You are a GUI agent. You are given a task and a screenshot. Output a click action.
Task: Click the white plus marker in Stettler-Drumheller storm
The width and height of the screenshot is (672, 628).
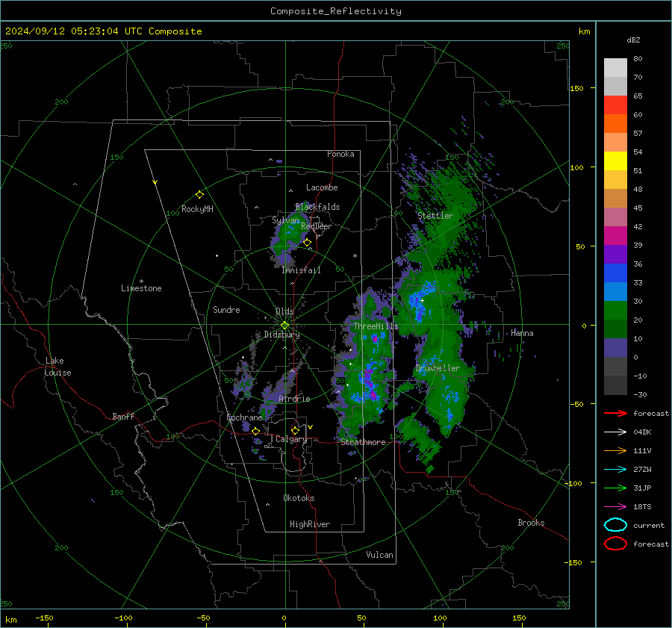[x=422, y=301]
